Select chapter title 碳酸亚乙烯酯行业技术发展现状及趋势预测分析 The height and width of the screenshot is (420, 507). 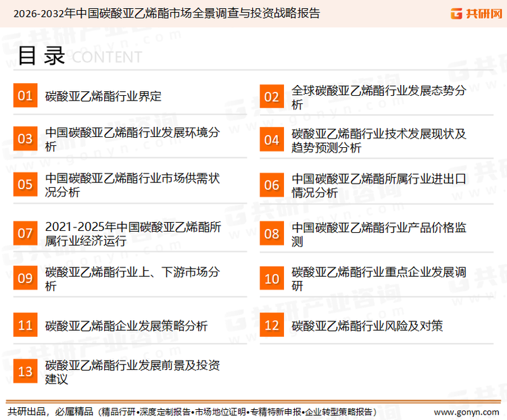tap(379, 140)
